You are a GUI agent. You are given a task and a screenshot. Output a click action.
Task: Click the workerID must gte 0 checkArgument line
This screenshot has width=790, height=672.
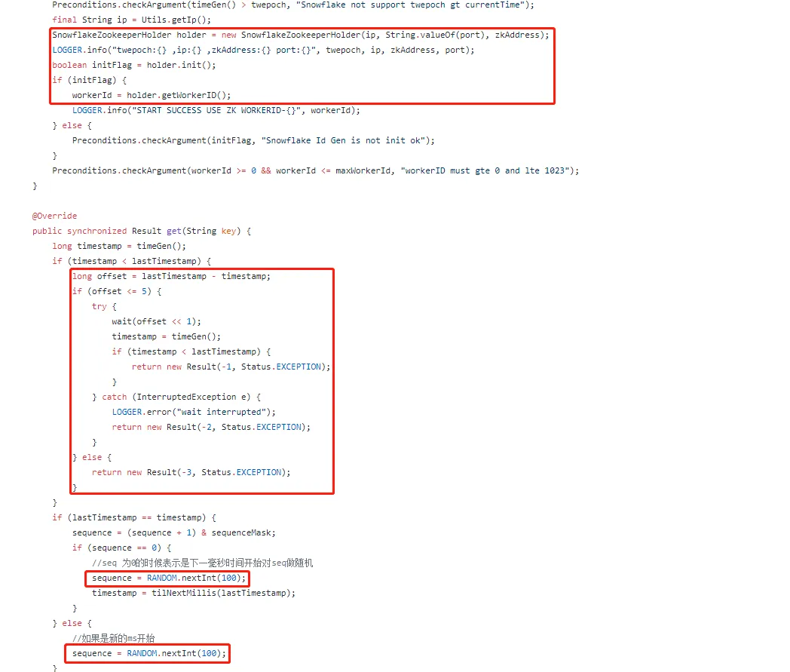click(315, 171)
